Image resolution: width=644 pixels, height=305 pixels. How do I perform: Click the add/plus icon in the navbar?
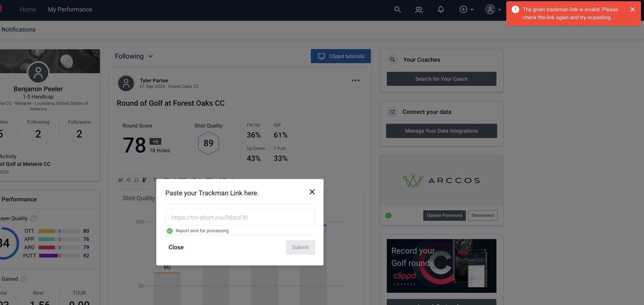click(x=463, y=9)
